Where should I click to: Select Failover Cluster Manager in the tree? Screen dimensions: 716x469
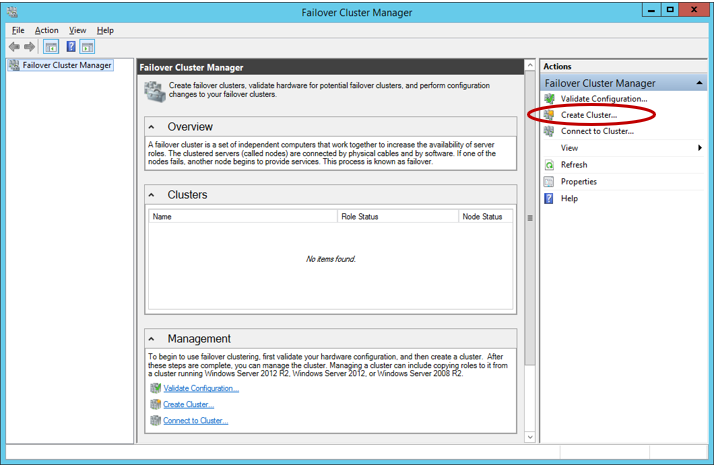point(67,65)
